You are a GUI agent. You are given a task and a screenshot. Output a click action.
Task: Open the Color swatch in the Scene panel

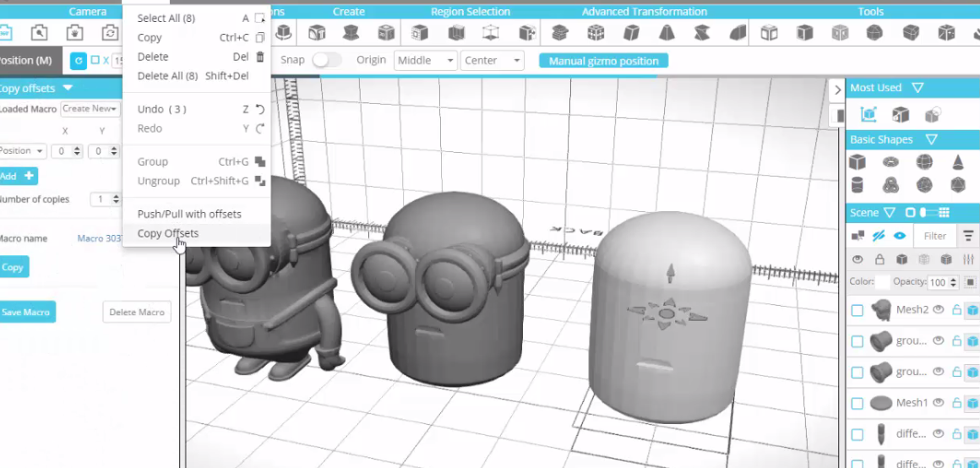[882, 282]
